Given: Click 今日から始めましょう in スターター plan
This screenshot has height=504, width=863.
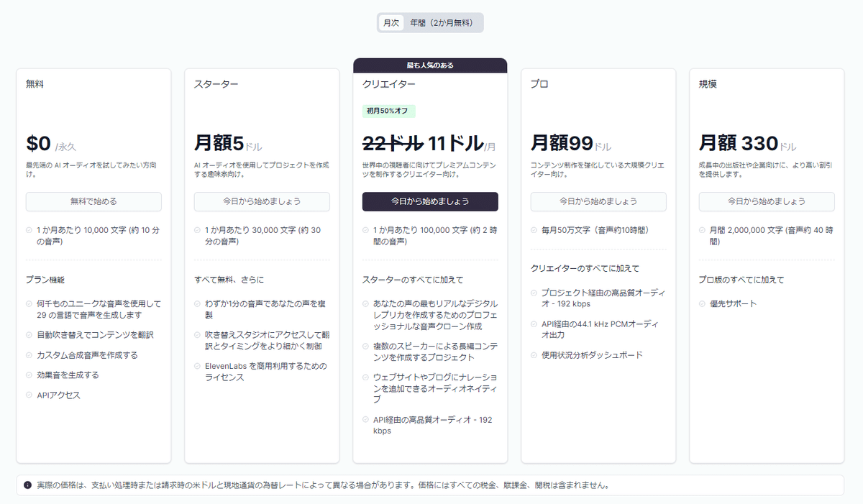Looking at the screenshot, I should [262, 201].
